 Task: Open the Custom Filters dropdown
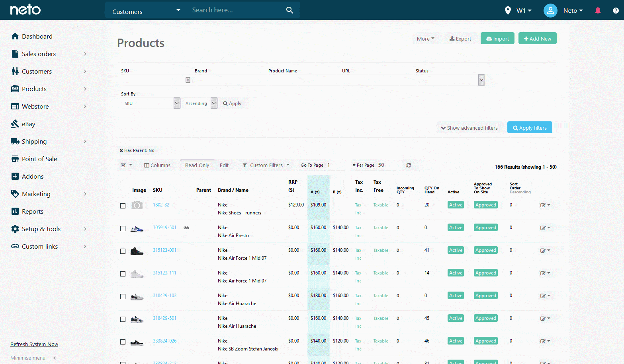pos(266,165)
